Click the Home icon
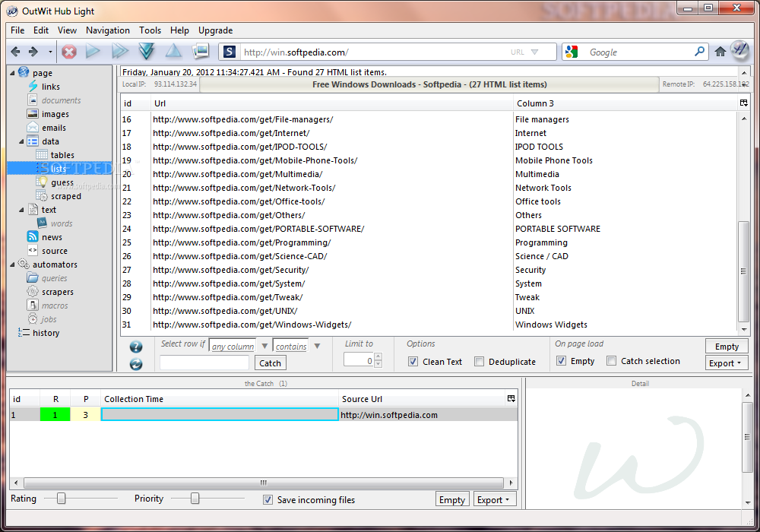This screenshot has width=760, height=532. point(720,52)
